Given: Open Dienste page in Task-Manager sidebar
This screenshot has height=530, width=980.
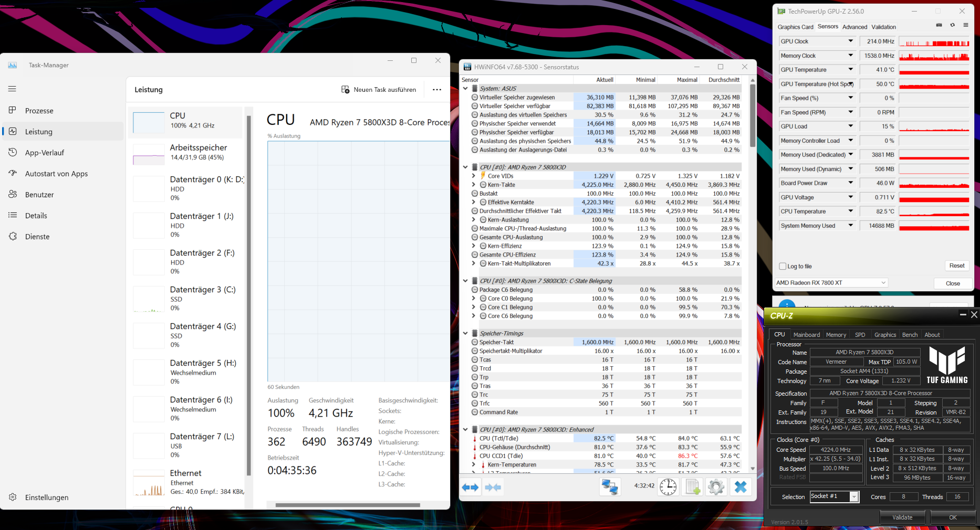Looking at the screenshot, I should tap(63, 237).
